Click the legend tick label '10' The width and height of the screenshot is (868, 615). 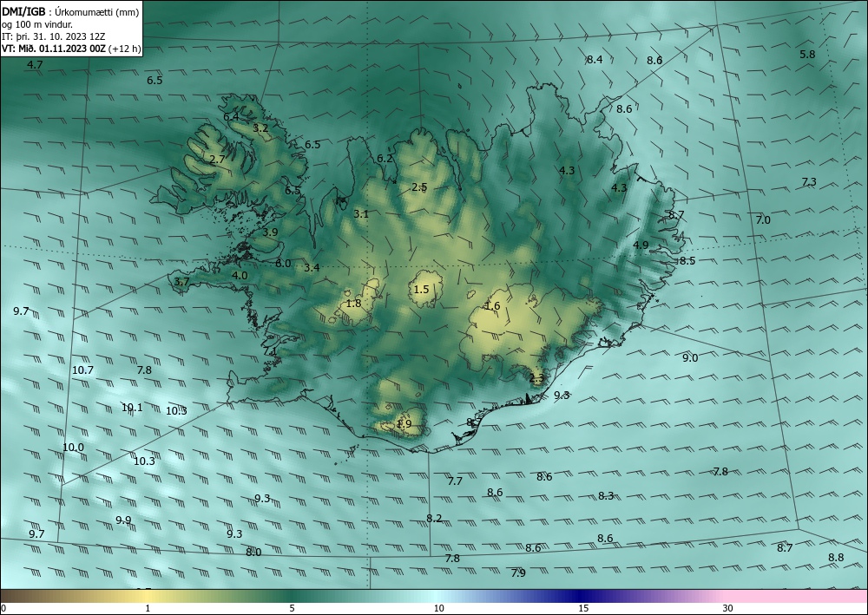point(438,609)
